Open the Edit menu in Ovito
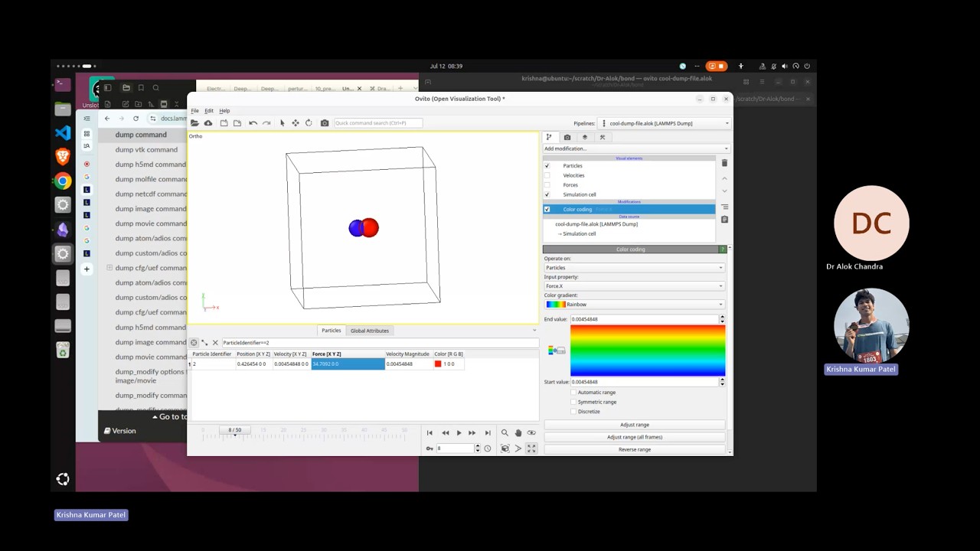 click(x=208, y=111)
